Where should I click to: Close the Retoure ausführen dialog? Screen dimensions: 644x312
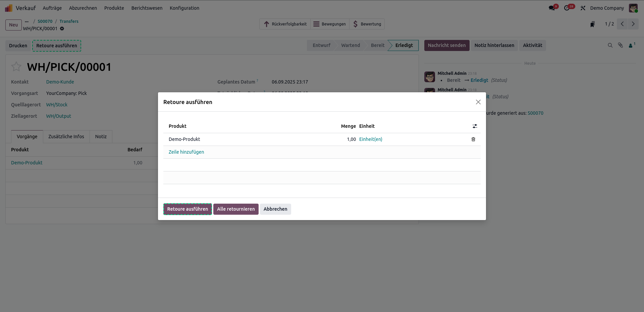(478, 102)
